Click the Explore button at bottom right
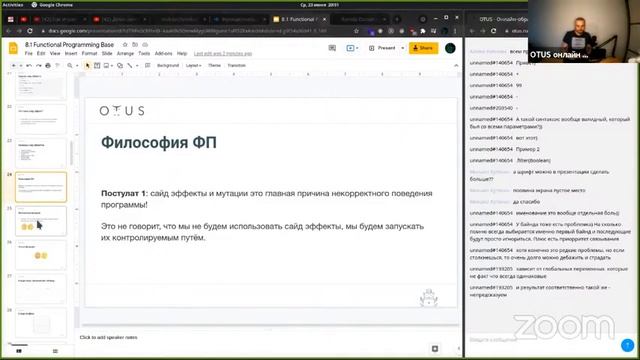Image resolution: width=640 pixels, height=360 pixels. (x=435, y=349)
